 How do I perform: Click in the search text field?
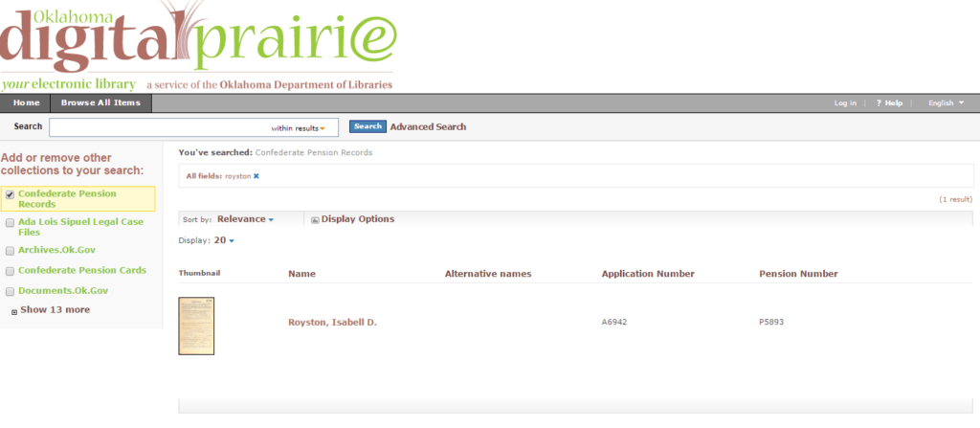click(x=160, y=127)
